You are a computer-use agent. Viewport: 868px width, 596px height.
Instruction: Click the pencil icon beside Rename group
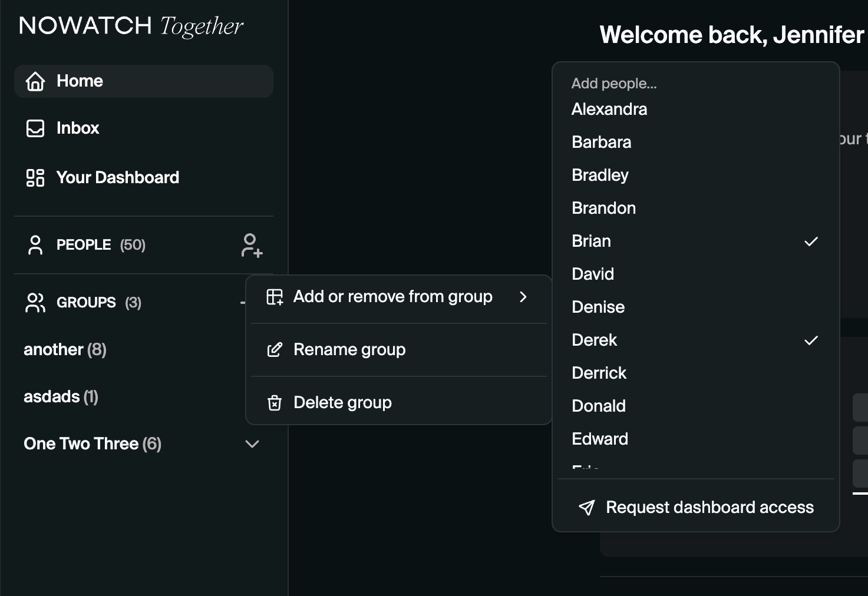(275, 350)
